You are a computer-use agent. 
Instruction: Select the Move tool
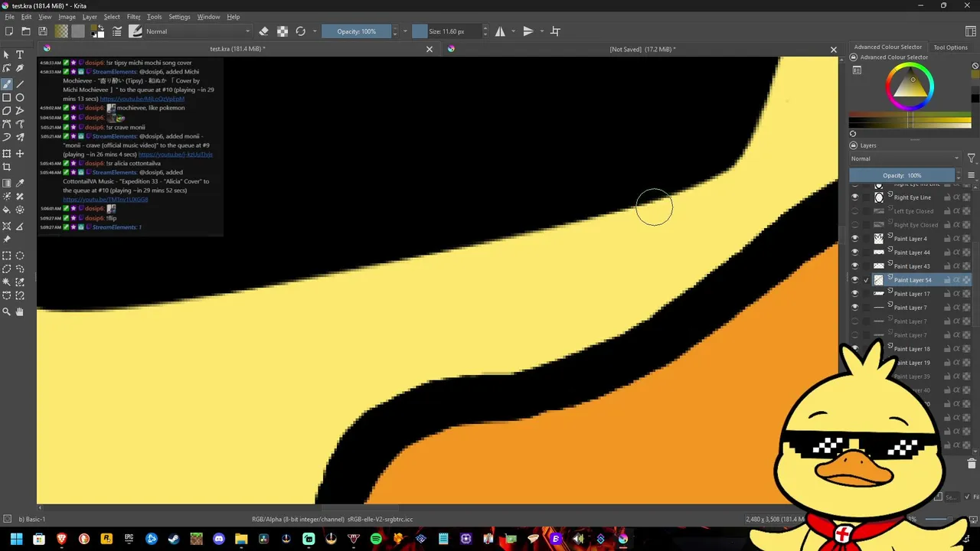[20, 153]
